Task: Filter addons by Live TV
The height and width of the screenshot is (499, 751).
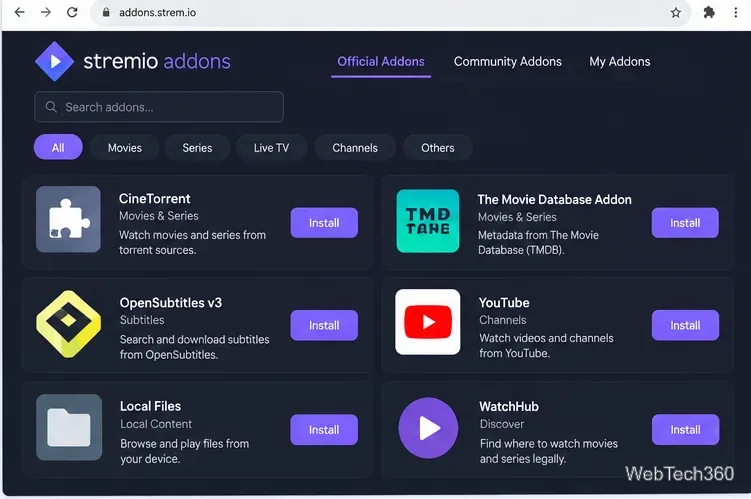Action: point(272,148)
